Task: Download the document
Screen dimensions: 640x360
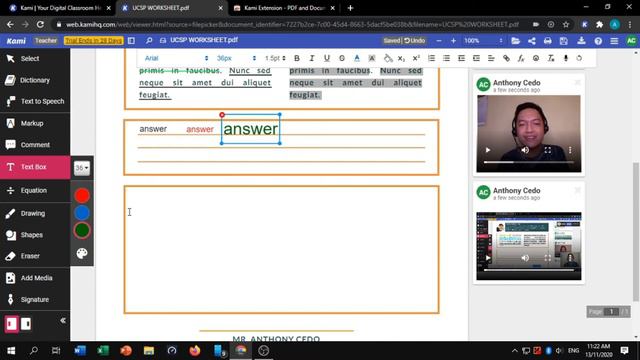Action: [581, 41]
